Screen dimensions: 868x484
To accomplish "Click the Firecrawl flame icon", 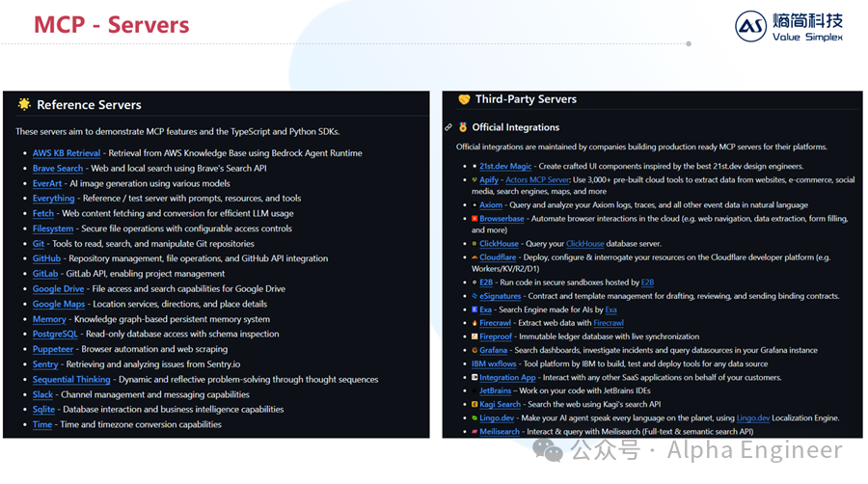I will 475,323.
